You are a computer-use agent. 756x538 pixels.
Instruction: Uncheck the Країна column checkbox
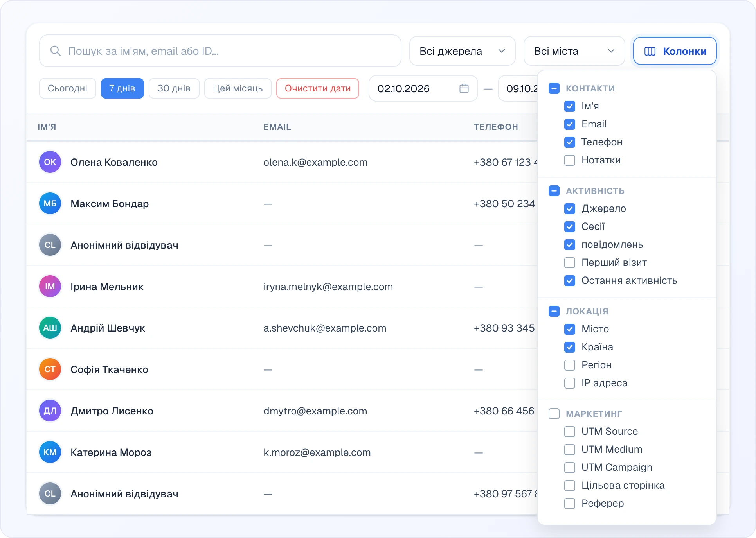pos(570,347)
